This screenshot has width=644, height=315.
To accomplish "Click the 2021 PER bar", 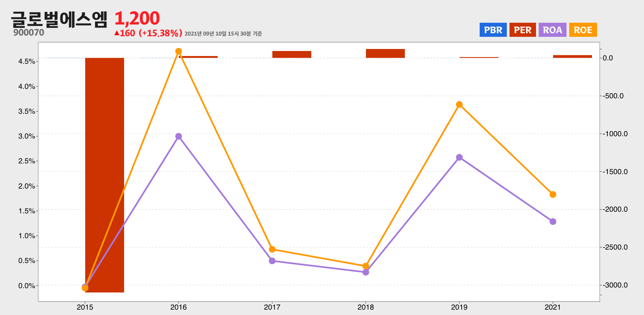I will 573,56.
